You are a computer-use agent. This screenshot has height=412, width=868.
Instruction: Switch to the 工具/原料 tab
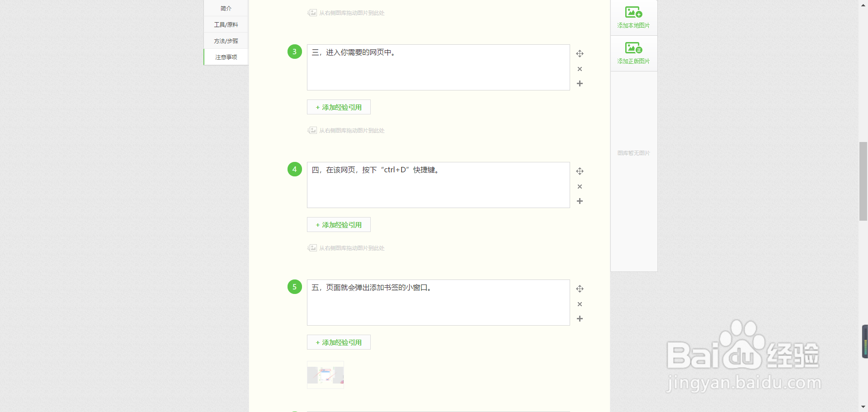click(226, 24)
